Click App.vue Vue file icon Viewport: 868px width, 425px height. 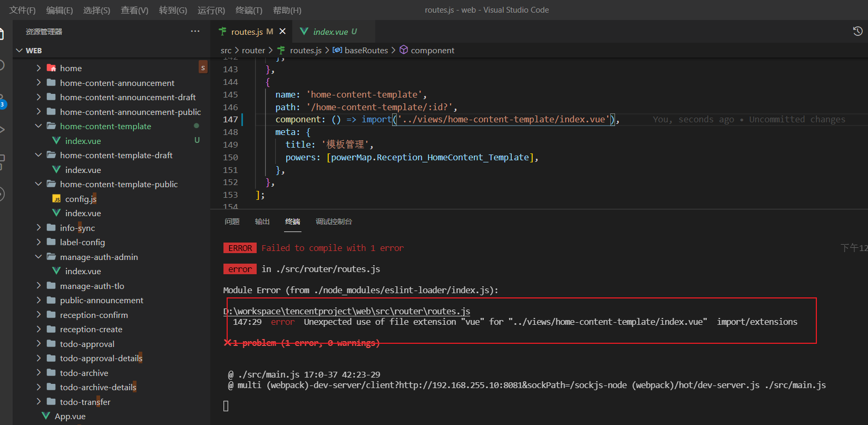click(x=46, y=416)
